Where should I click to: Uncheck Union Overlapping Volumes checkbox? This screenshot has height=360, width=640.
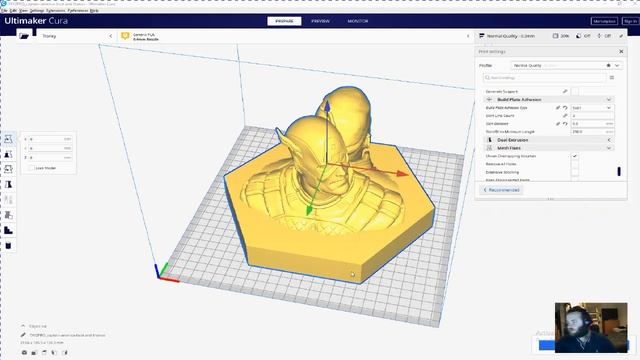575,156
